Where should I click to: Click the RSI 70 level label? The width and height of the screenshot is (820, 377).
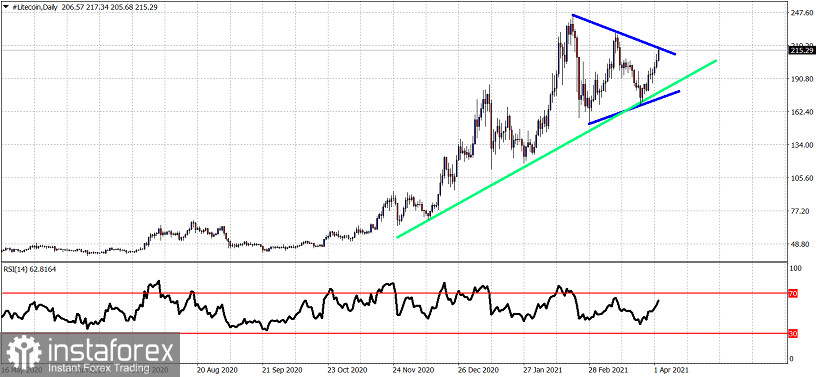[x=793, y=294]
